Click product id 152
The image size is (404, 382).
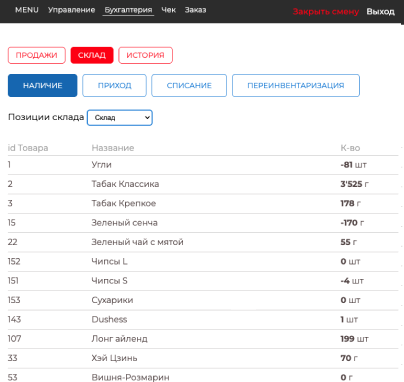pos(14,261)
